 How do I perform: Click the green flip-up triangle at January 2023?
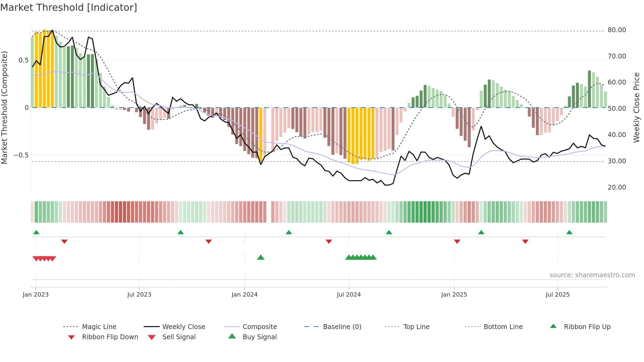(36, 232)
